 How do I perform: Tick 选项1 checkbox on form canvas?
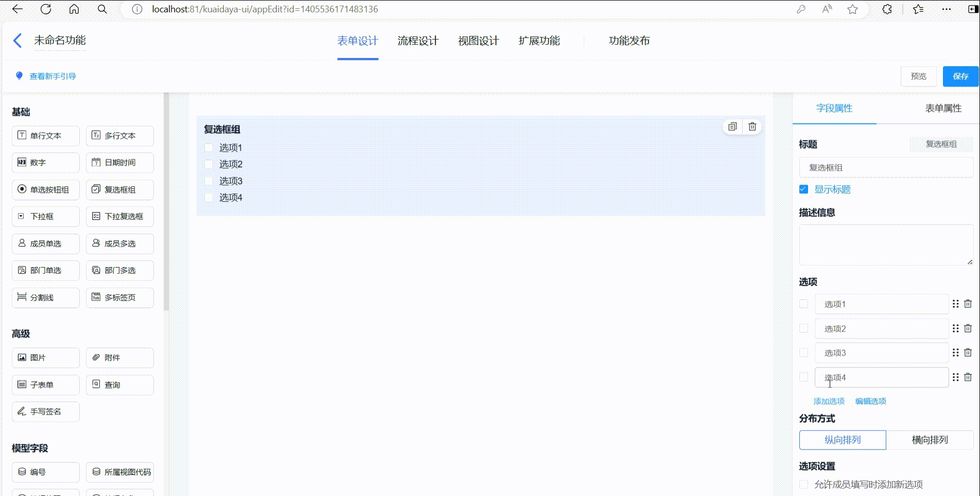[208, 148]
